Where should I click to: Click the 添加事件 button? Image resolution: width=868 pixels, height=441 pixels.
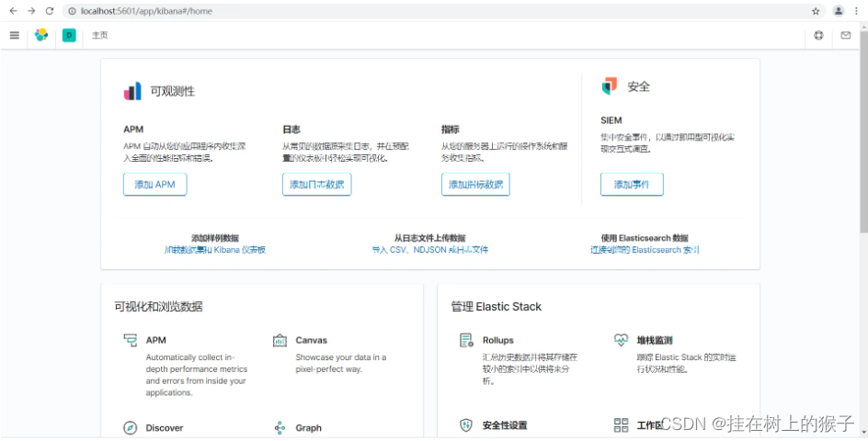[x=632, y=185]
